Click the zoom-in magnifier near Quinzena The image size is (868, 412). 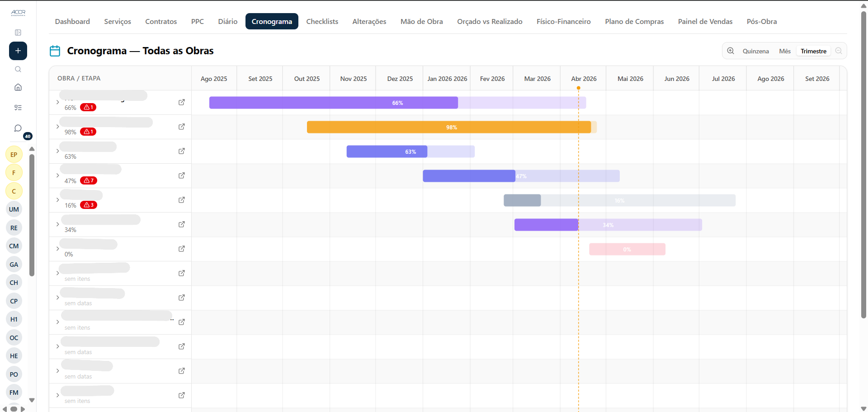point(731,51)
